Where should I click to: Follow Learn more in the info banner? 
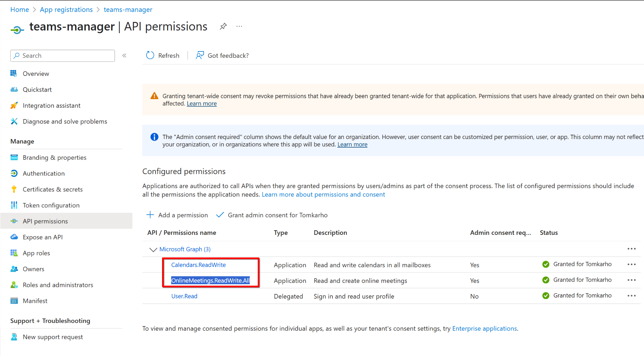[x=352, y=144]
